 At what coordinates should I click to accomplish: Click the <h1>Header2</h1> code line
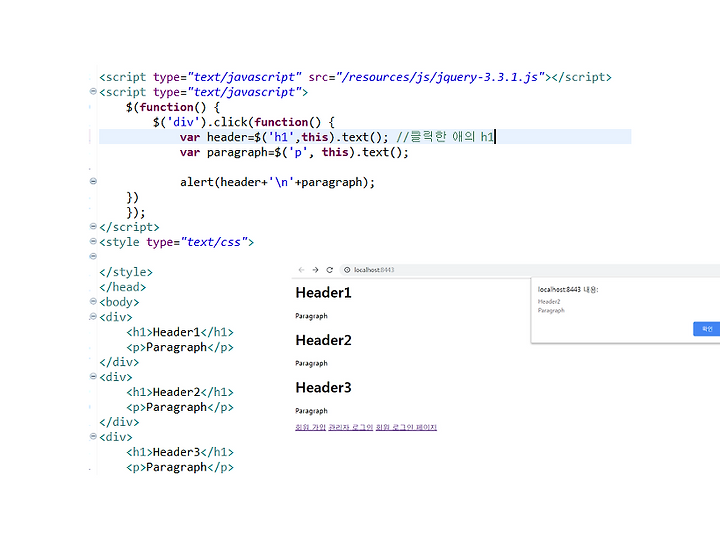(x=180, y=393)
